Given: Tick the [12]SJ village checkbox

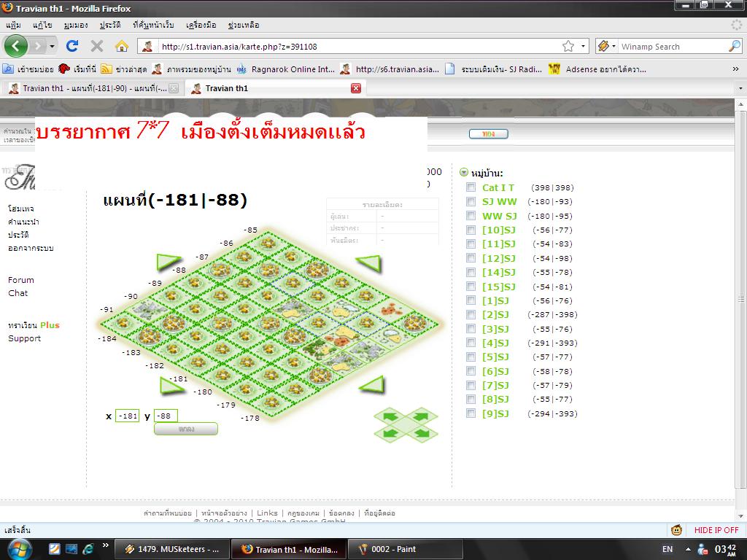Looking at the screenshot, I should pyautogui.click(x=471, y=257).
